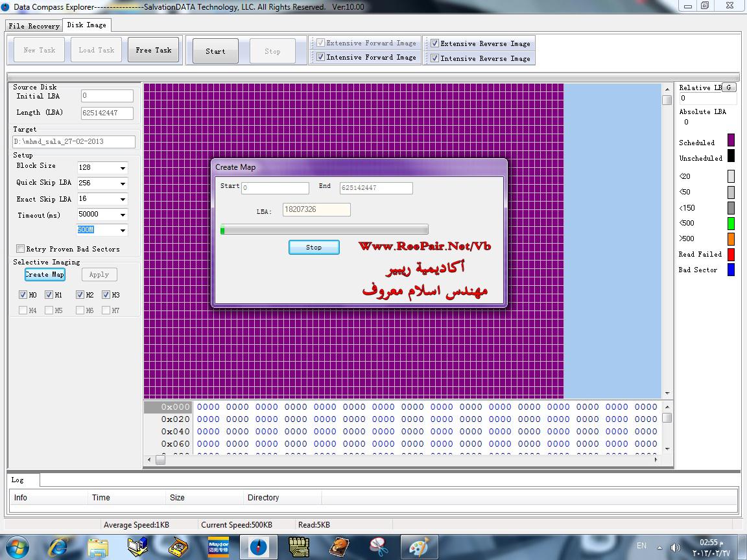Click the volume speaker tray icon
Screen dimensions: 747x560
(x=676, y=547)
